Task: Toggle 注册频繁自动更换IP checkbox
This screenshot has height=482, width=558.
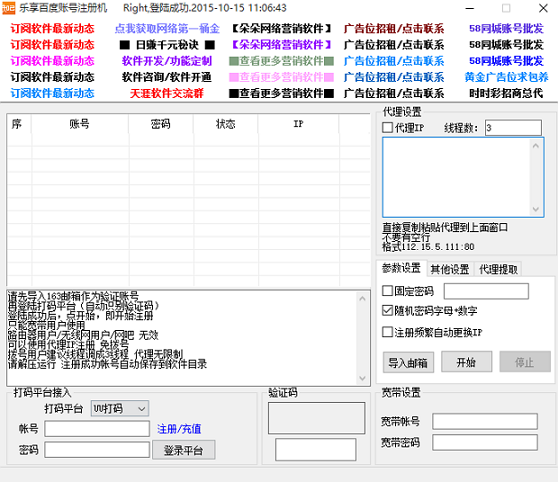Action: [387, 332]
